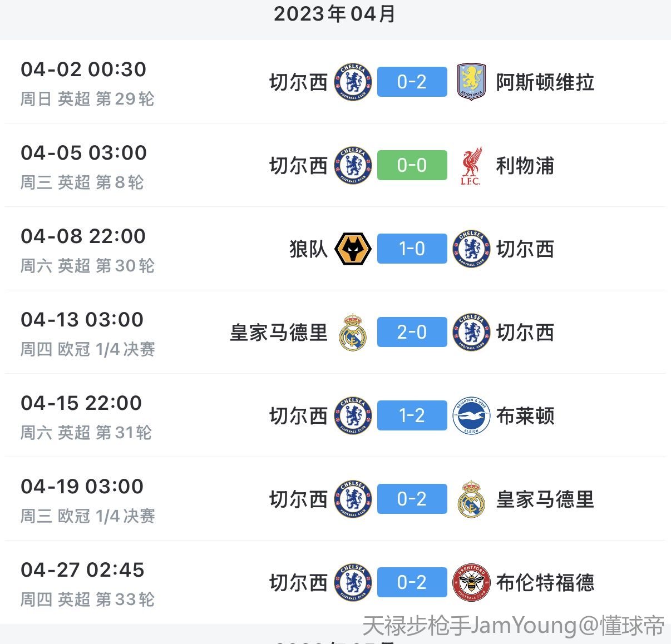Tap the 2023年04月 month header

(335, 14)
